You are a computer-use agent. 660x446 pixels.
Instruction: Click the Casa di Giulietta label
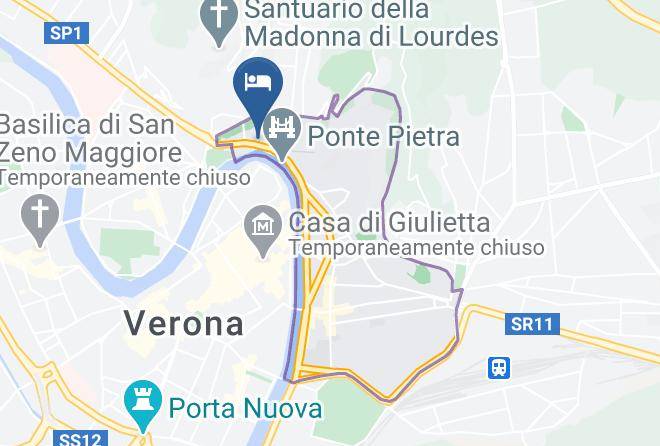389,222
